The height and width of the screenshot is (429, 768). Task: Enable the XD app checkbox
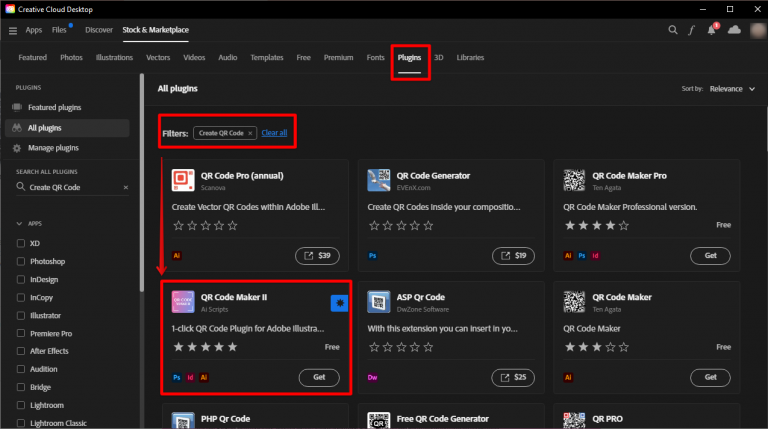[22, 243]
